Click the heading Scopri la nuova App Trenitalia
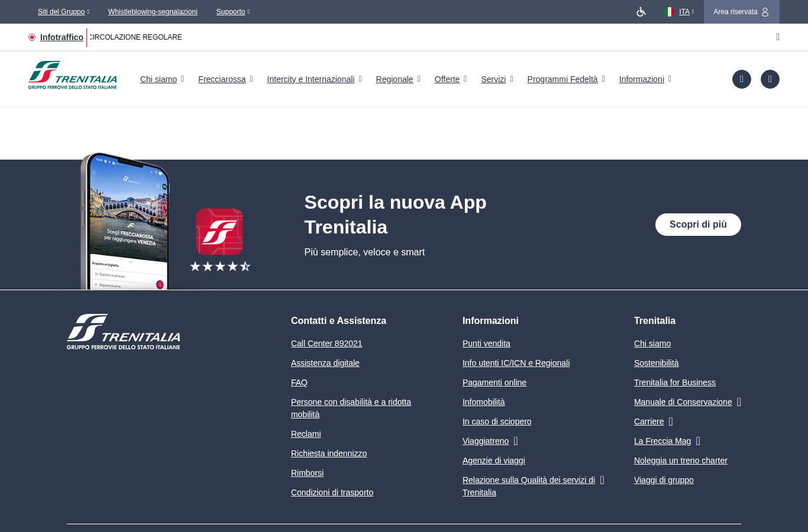 [395, 215]
